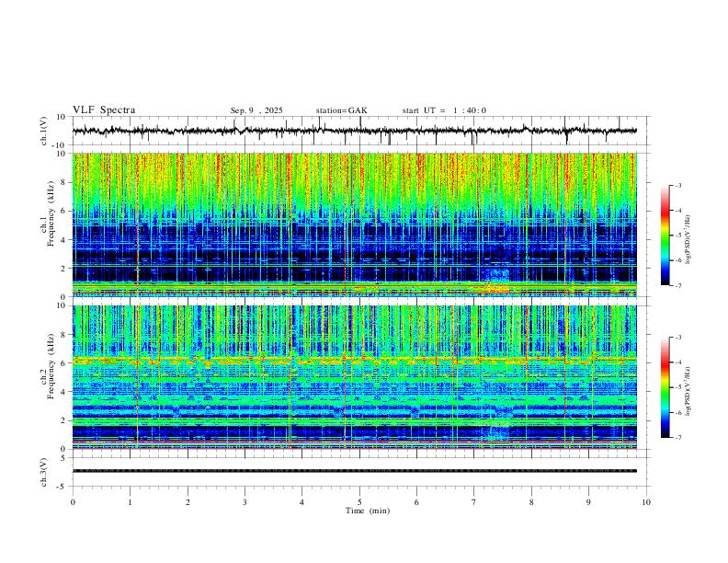Click the ch.2 spectrogram panel
The image size is (728, 563).
click(355, 377)
